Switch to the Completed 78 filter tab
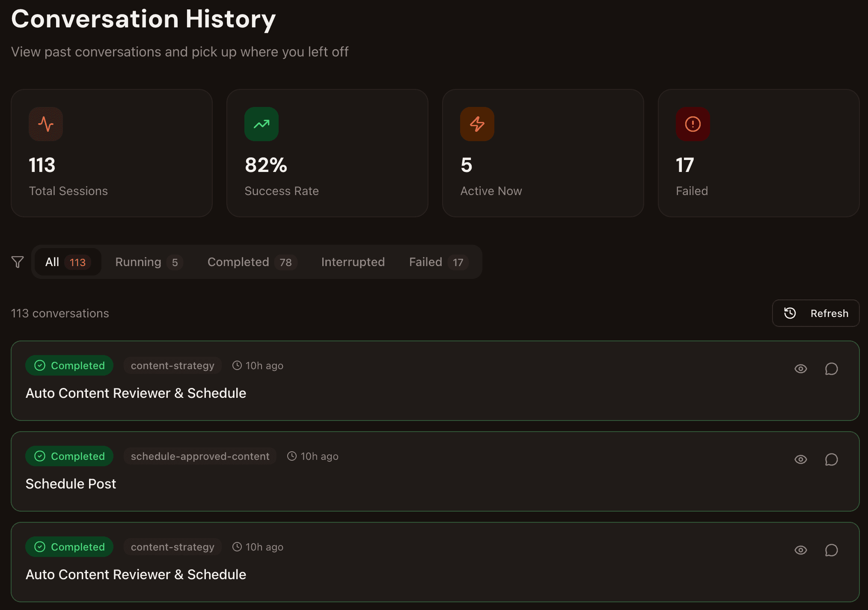Screen dimensions: 868x610 pos(252,262)
